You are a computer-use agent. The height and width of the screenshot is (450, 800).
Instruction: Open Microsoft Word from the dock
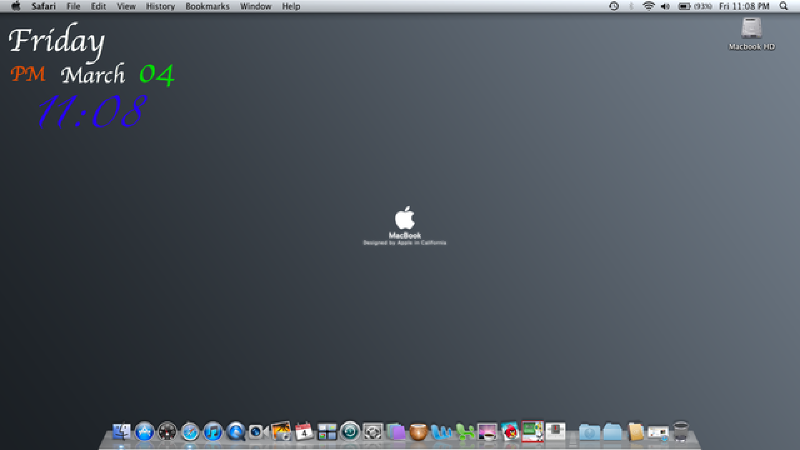pyautogui.click(x=441, y=432)
